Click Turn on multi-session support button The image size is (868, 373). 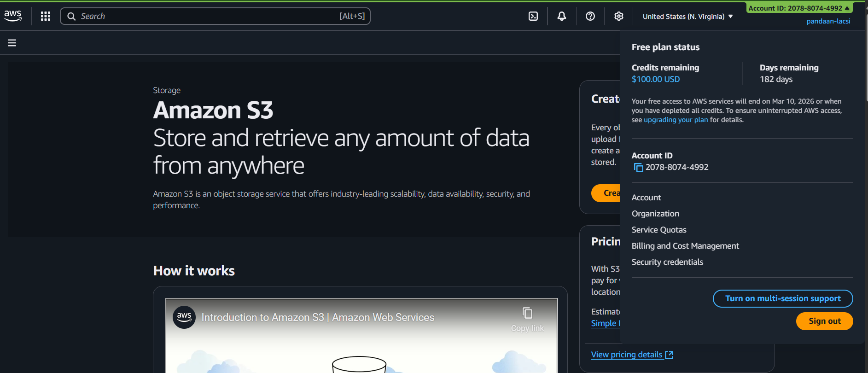point(783,298)
